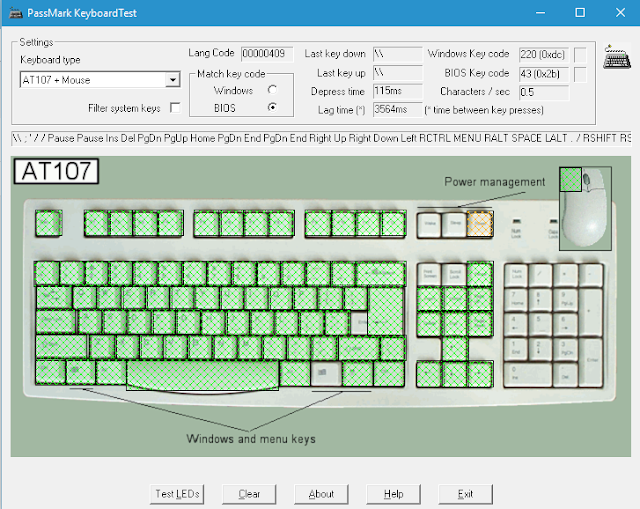Click the key press history log bar
The image size is (640, 509).
tap(321, 138)
